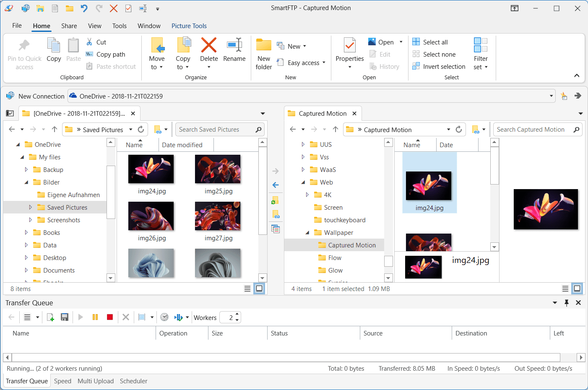Image resolution: width=588 pixels, height=390 pixels.
Task: Click the Move to button
Action: click(157, 54)
